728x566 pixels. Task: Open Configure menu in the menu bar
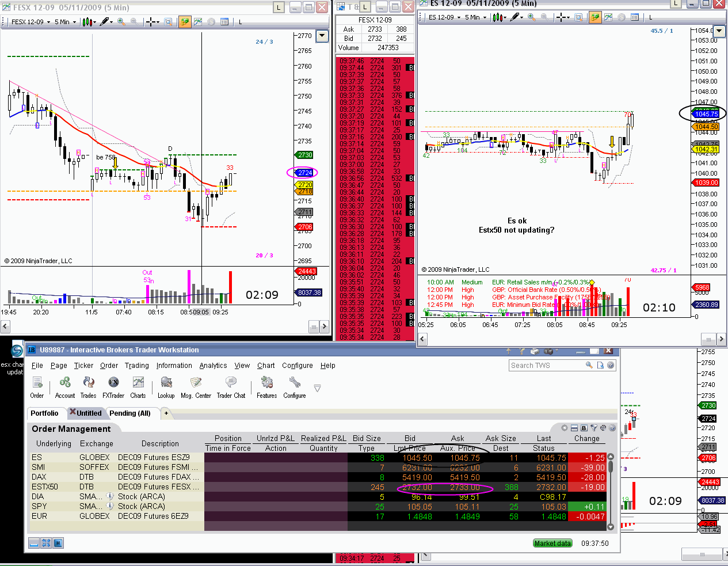pos(298,366)
